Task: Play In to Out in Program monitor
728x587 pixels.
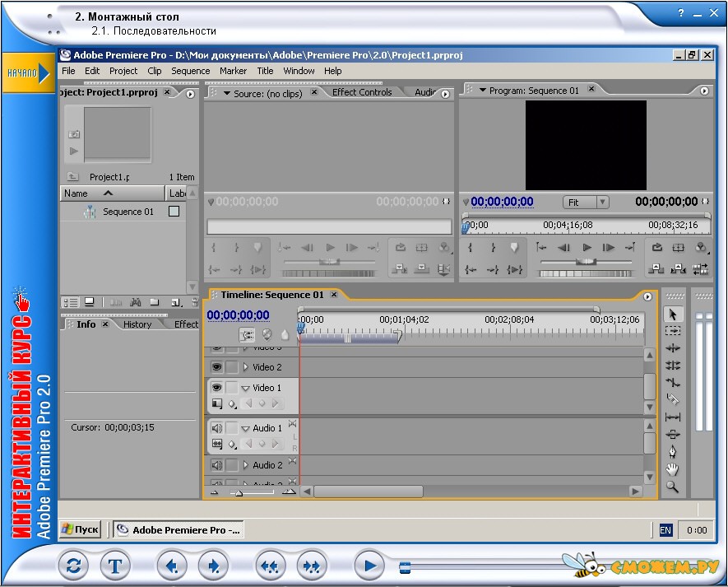Action: tap(515, 269)
